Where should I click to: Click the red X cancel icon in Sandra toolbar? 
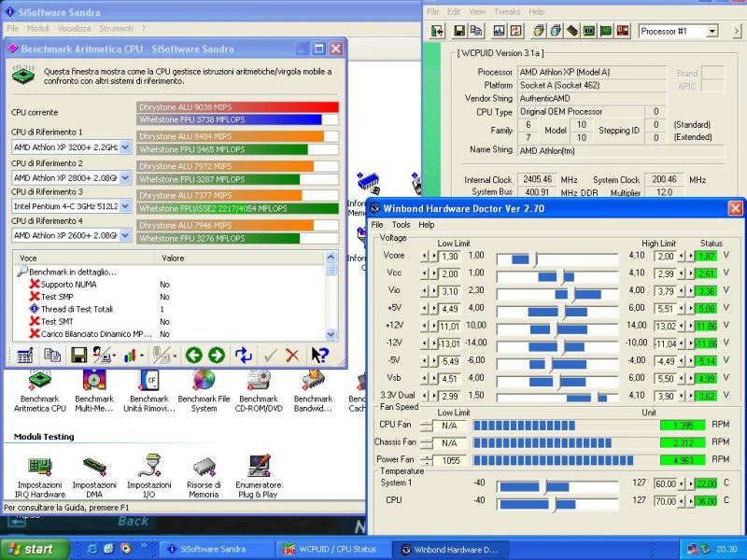[292, 356]
